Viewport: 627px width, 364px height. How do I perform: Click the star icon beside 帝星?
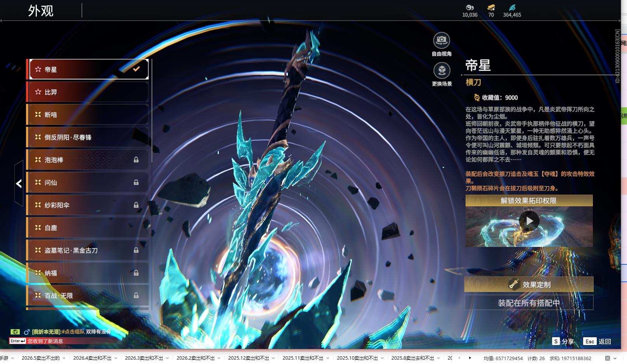point(38,69)
